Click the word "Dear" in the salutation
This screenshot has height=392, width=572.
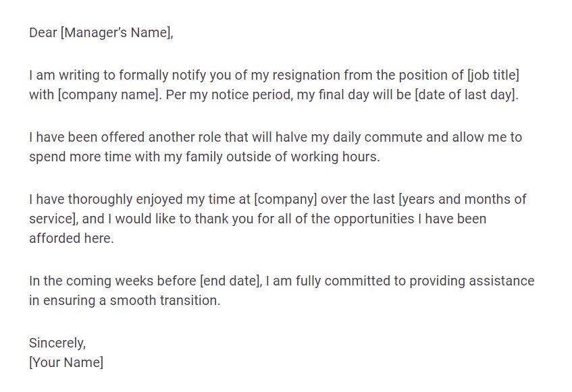[43, 32]
